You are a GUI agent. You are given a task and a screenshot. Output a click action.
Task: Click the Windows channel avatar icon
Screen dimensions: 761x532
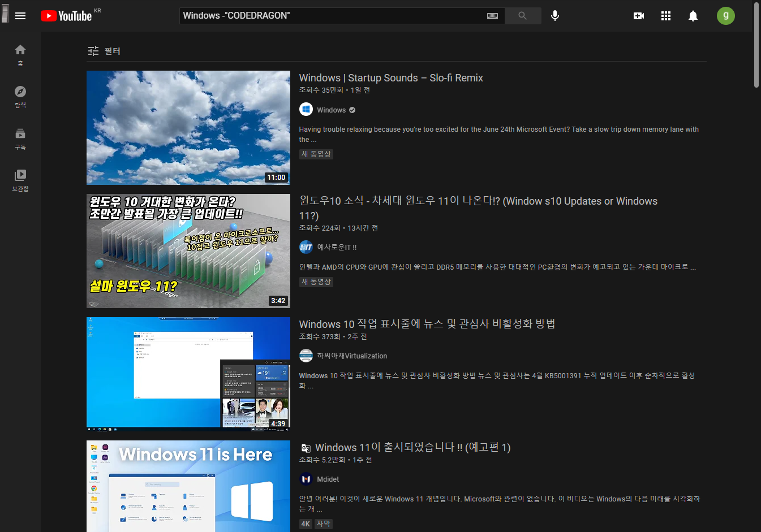(x=306, y=110)
